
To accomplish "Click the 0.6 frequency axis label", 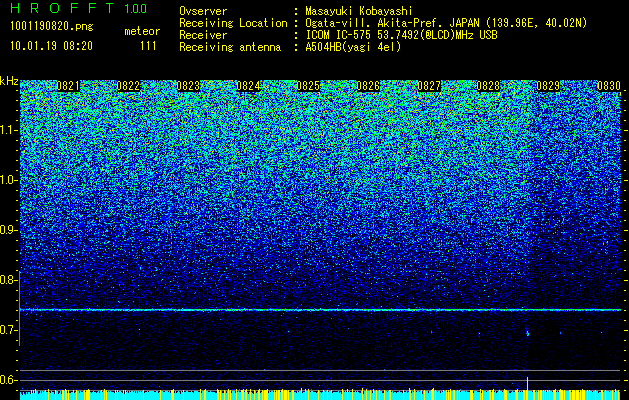I will (x=9, y=380).
